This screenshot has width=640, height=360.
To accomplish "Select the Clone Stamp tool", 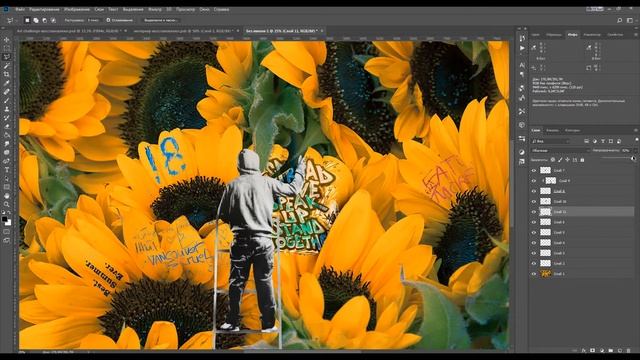I will [x=7, y=109].
